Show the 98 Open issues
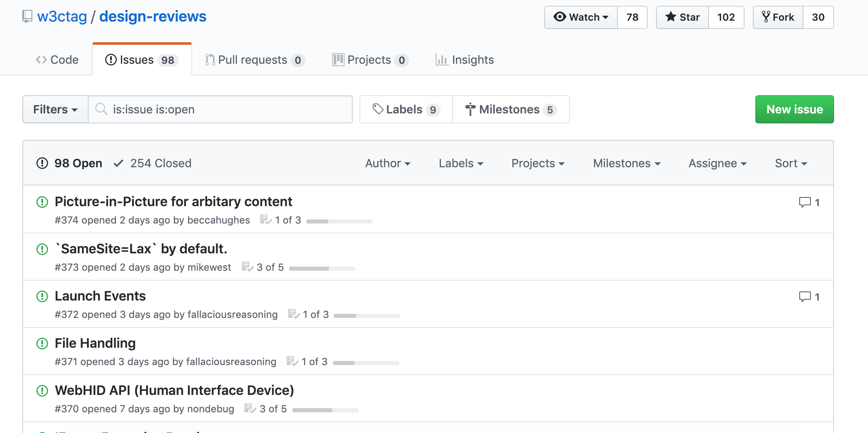This screenshot has width=868, height=433. click(70, 164)
